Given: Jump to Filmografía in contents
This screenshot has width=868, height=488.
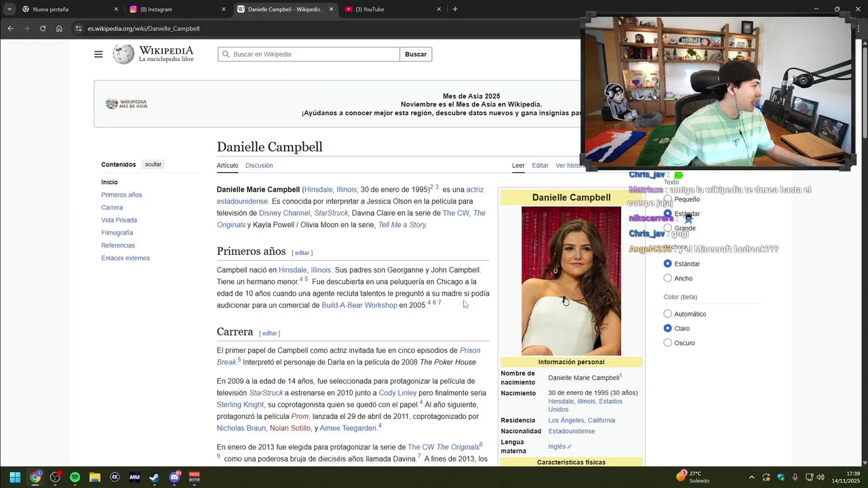Looking at the screenshot, I should 117,232.
